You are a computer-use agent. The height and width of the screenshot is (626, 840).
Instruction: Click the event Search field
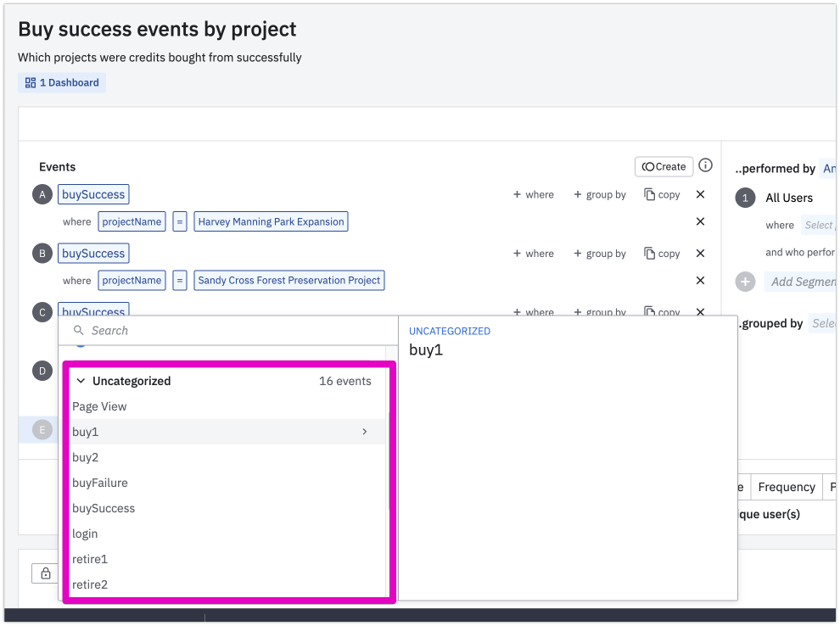[x=229, y=330]
